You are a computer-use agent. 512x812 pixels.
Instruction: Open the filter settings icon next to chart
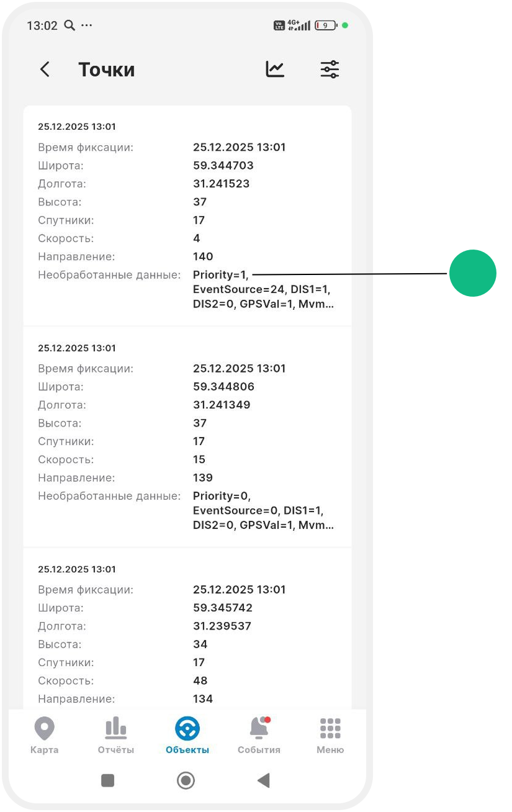coord(330,70)
